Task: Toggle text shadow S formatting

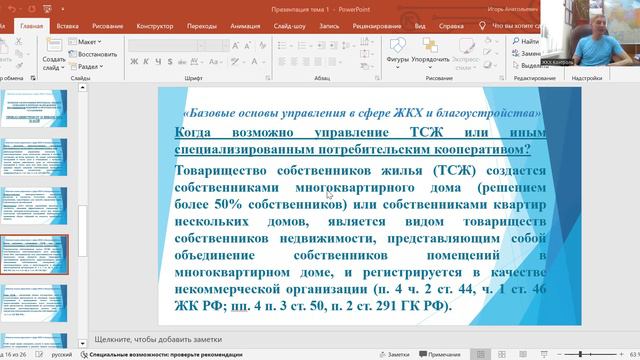Action: 170,62
